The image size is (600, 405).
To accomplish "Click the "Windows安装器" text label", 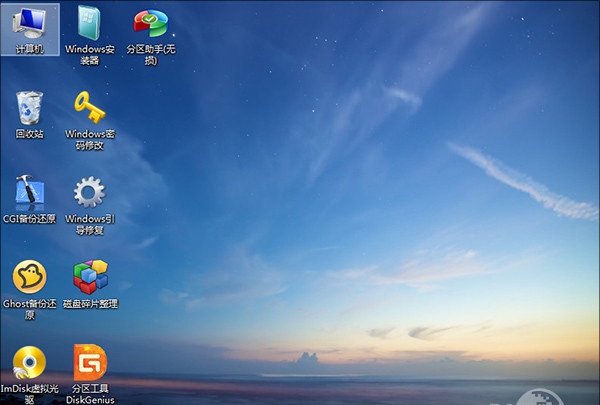I will click(x=89, y=54).
